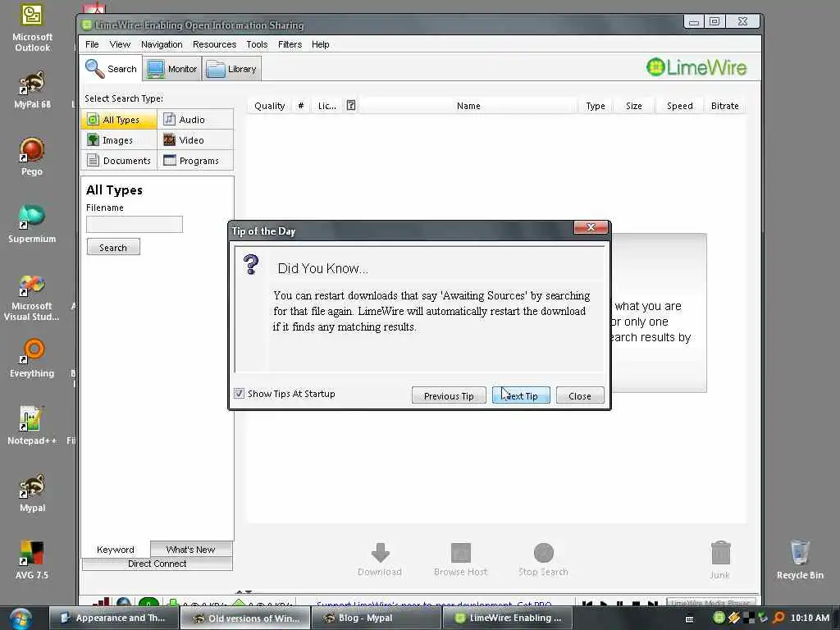This screenshot has height=630, width=840.
Task: Click the # column header
Action: 301,106
